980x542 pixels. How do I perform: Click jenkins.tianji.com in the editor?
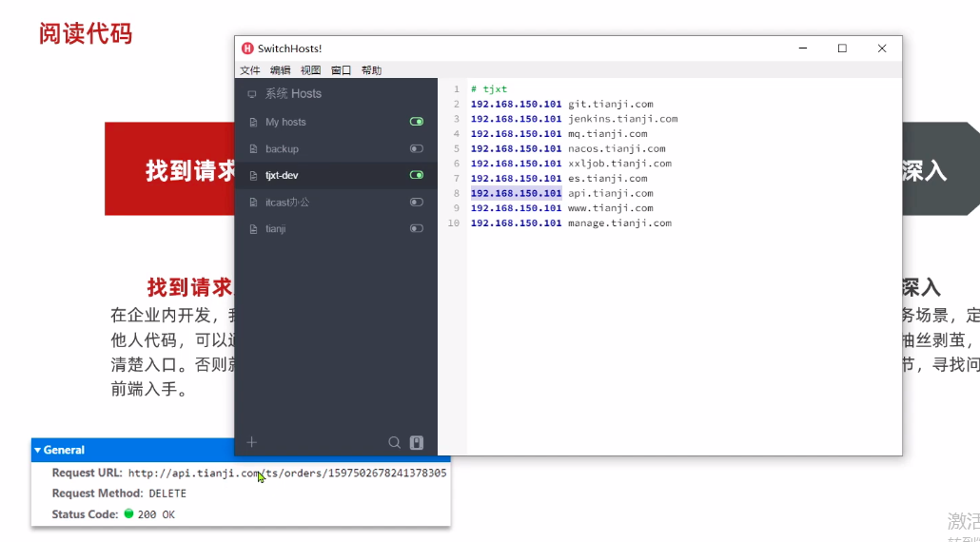tap(622, 119)
